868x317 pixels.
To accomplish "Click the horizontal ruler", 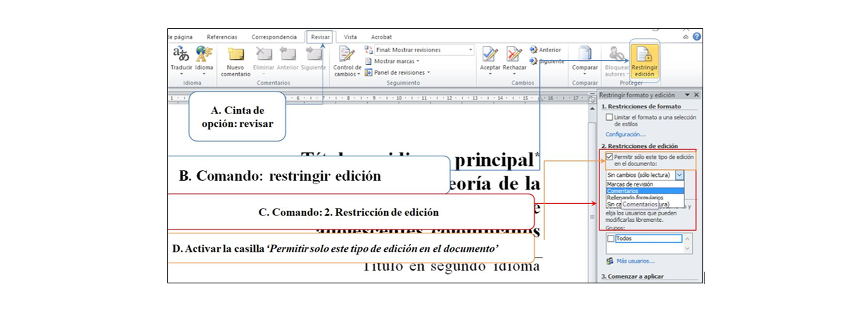I will point(378,98).
